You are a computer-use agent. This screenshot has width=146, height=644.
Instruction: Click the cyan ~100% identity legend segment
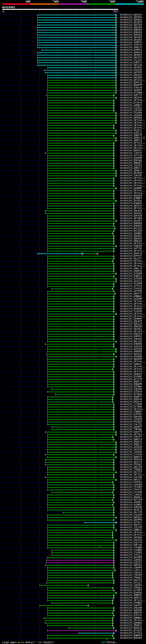pos(130,4)
